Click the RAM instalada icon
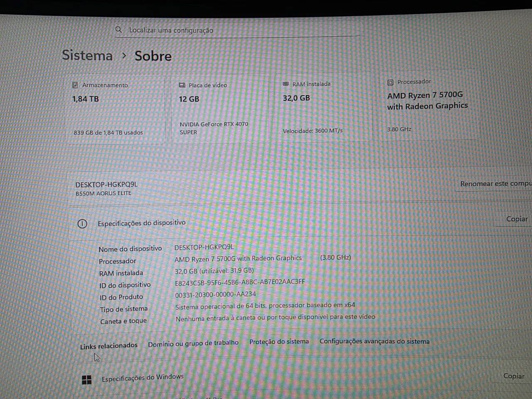 point(286,84)
